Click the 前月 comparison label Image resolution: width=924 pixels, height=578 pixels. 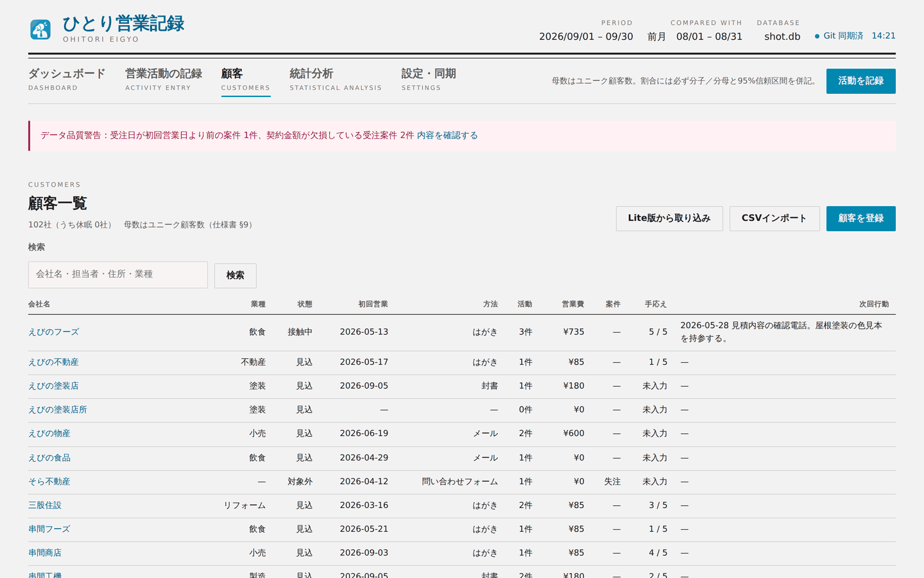point(656,37)
